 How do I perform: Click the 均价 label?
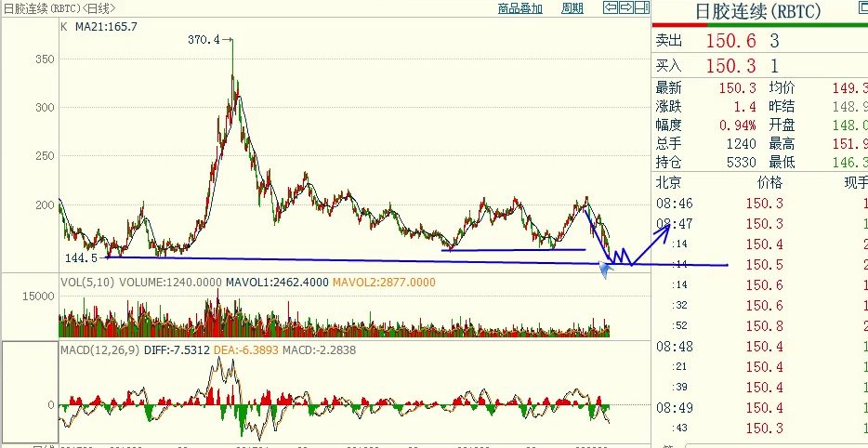pyautogui.click(x=782, y=87)
